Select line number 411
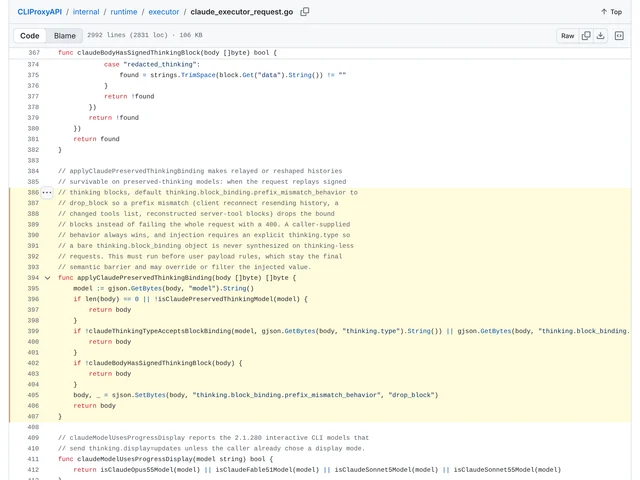640x480 pixels. 34,459
